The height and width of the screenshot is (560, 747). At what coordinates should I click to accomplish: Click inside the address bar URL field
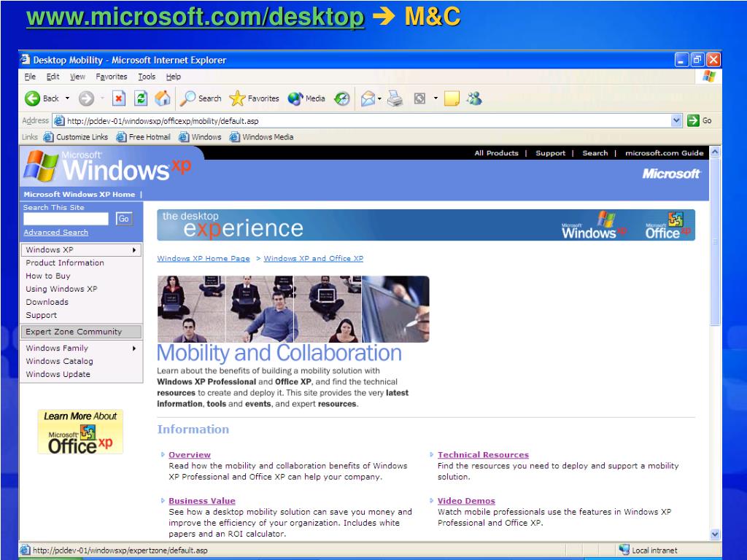[368, 121]
